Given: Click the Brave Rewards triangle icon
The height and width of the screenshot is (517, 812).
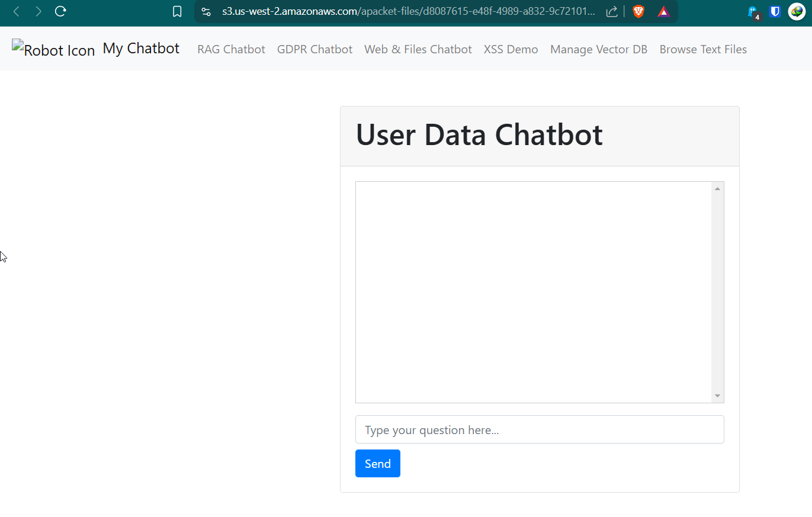Looking at the screenshot, I should [x=663, y=12].
